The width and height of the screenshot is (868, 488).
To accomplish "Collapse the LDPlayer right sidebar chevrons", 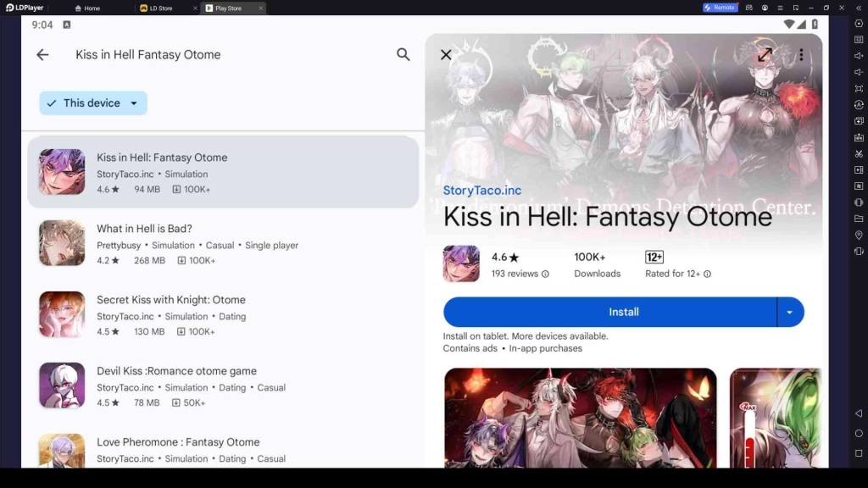I will (x=858, y=8).
